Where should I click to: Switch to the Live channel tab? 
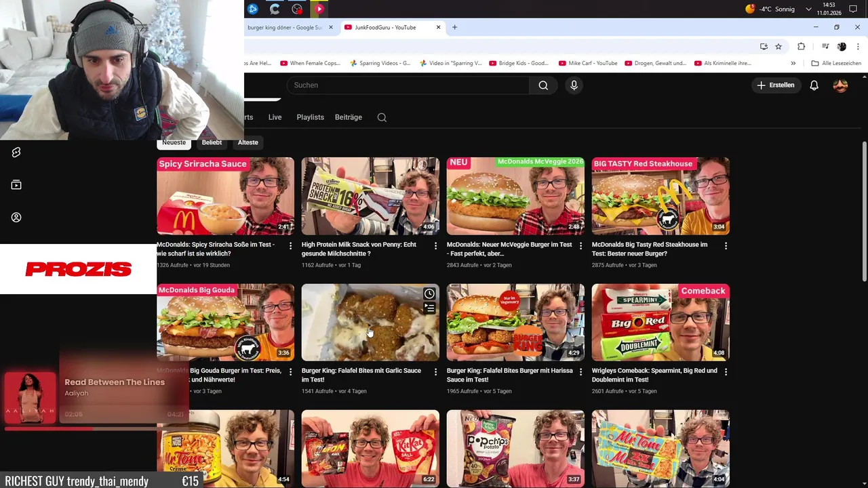275,117
